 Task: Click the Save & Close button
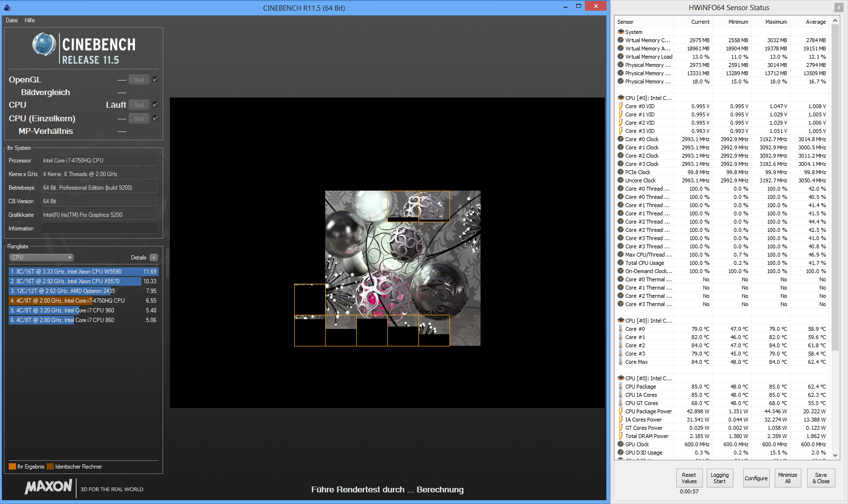pyautogui.click(x=821, y=478)
